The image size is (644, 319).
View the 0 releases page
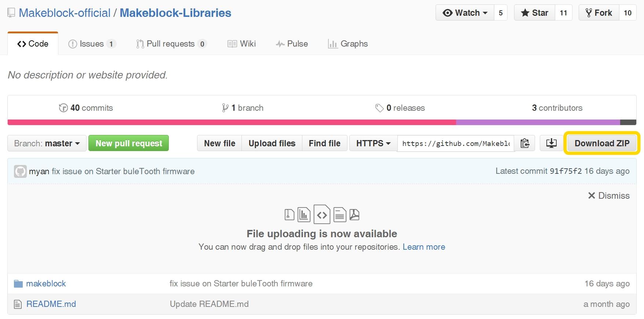(400, 108)
